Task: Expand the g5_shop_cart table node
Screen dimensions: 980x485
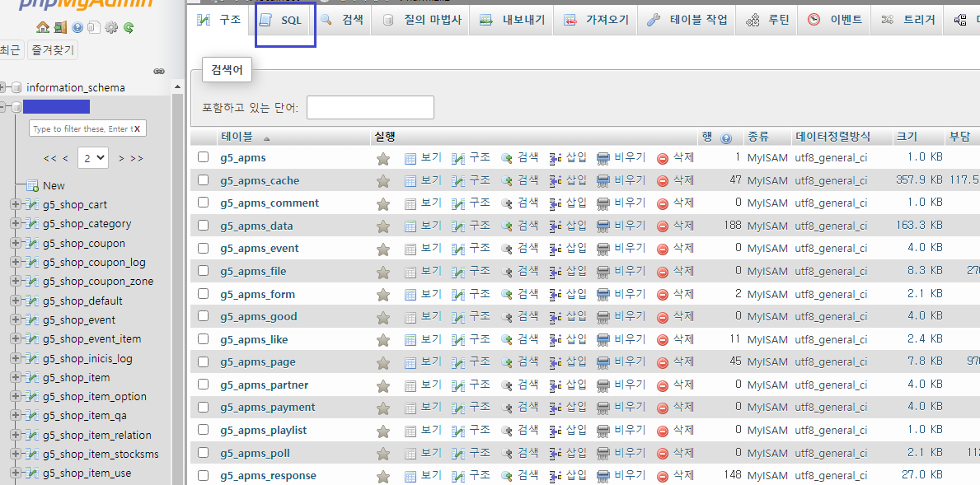Action: point(15,205)
